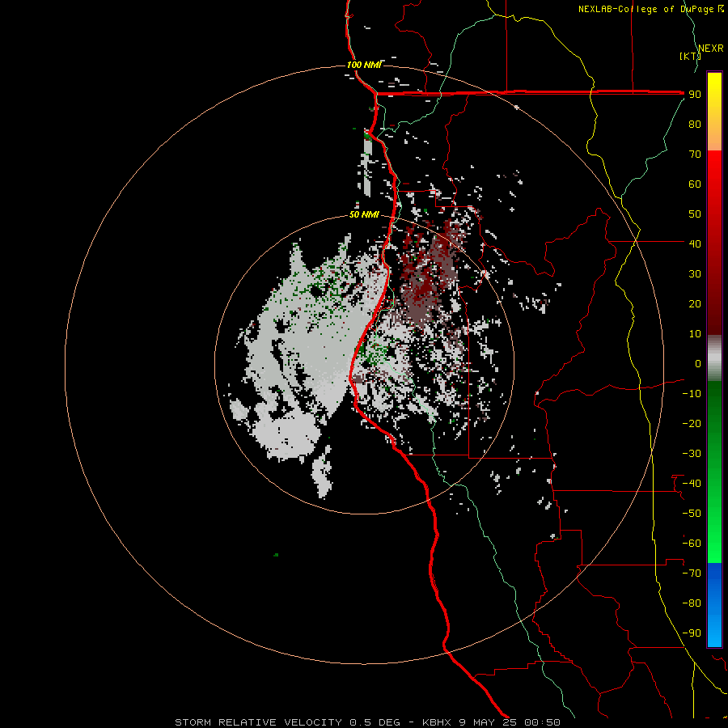Click the 'STORM RELATIVE VELOCITY 0.5 DEG' footer title

coord(287,722)
